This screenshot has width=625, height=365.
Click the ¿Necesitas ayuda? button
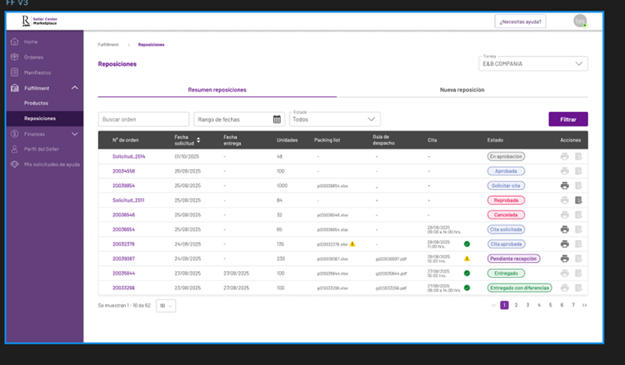(520, 22)
